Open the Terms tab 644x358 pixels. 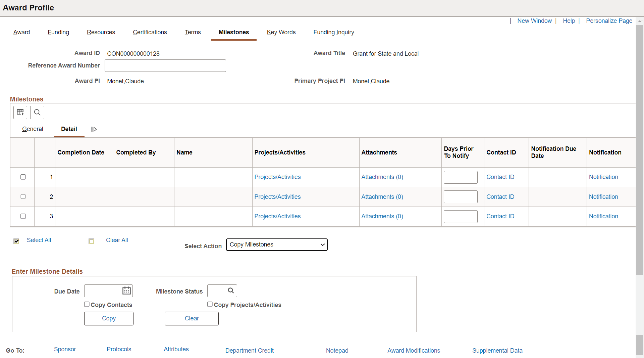[193, 32]
